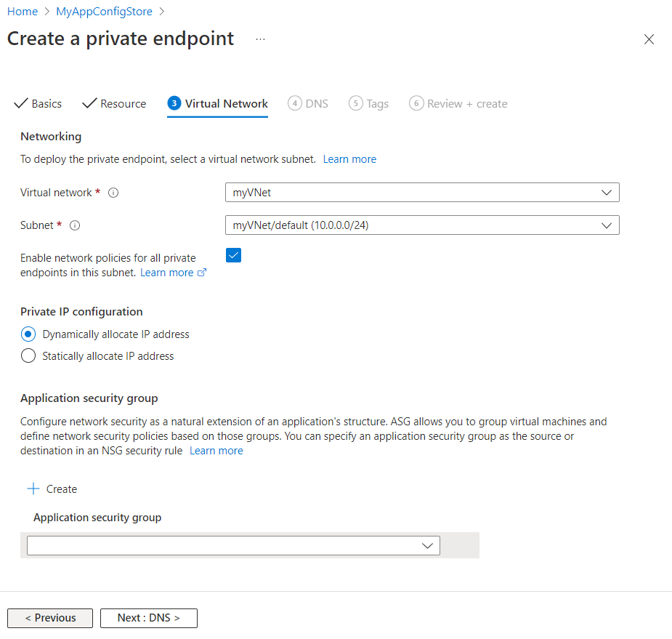Click the DNS step 4 circle icon
Viewport: 672px width, 639px height.
tap(295, 103)
